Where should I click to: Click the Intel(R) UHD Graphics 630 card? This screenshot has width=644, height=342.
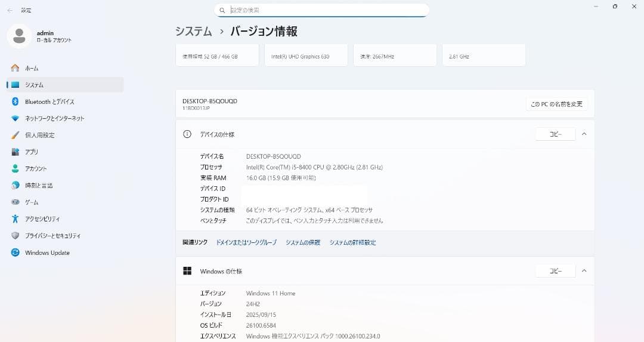point(306,55)
